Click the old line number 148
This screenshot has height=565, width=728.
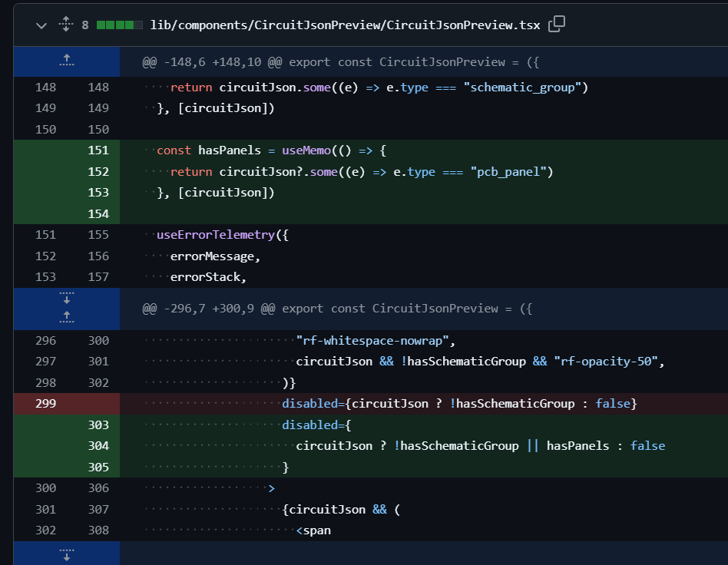45,88
